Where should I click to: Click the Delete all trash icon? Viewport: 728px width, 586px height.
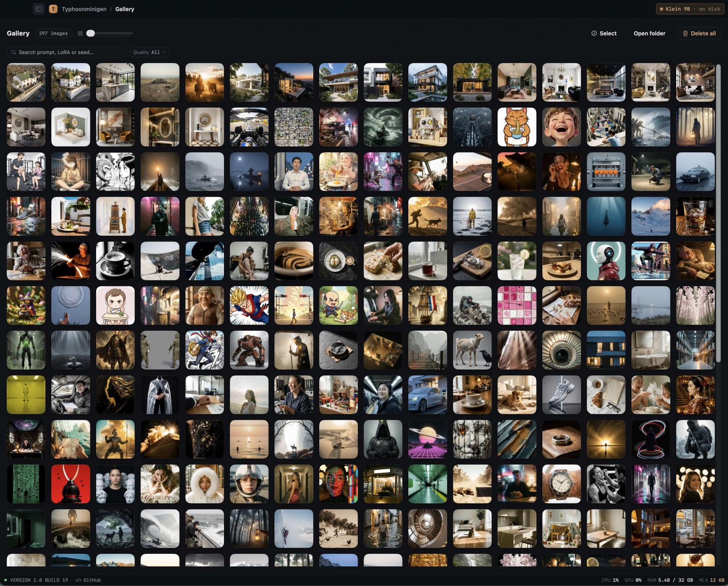685,34
